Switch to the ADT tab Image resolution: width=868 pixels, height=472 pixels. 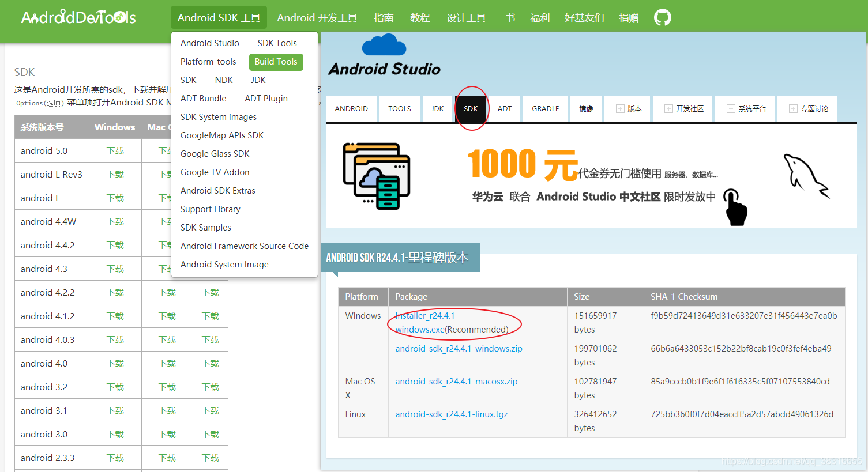(x=505, y=108)
